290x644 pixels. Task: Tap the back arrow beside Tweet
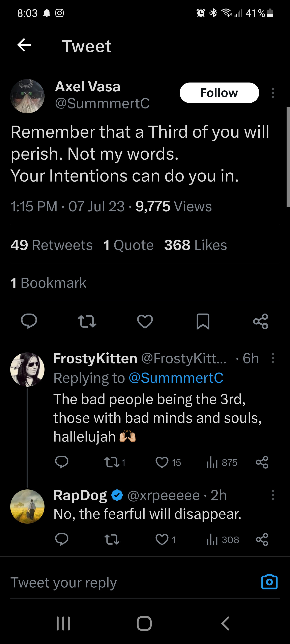24,45
